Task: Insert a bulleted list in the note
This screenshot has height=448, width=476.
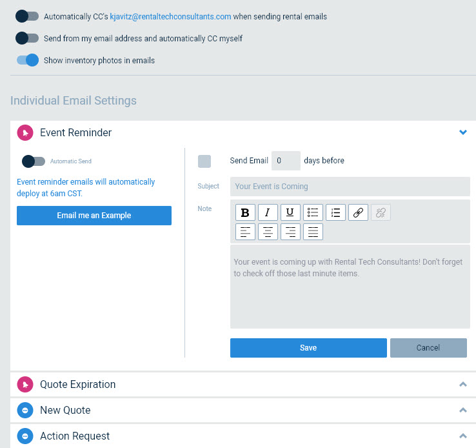Action: pos(313,212)
